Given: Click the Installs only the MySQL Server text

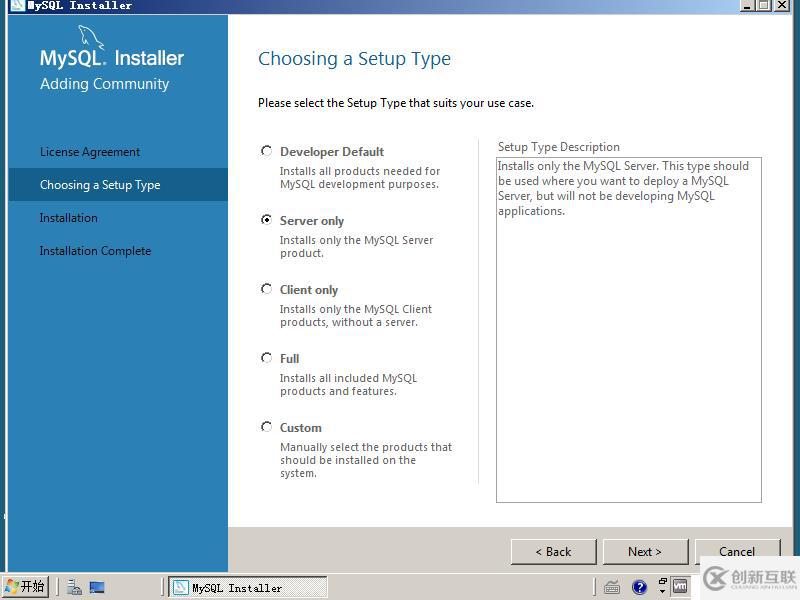Looking at the screenshot, I should click(x=356, y=246).
